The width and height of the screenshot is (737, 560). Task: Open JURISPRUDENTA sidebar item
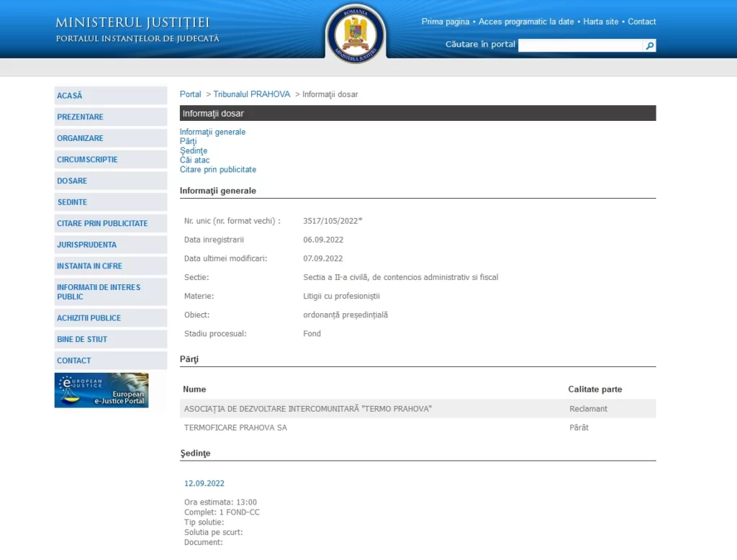[86, 245]
